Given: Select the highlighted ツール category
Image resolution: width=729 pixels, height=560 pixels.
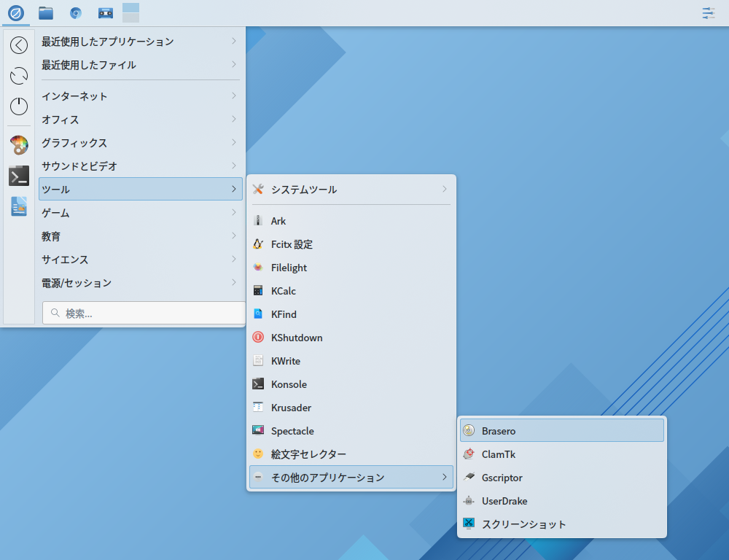Looking at the screenshot, I should [x=141, y=189].
